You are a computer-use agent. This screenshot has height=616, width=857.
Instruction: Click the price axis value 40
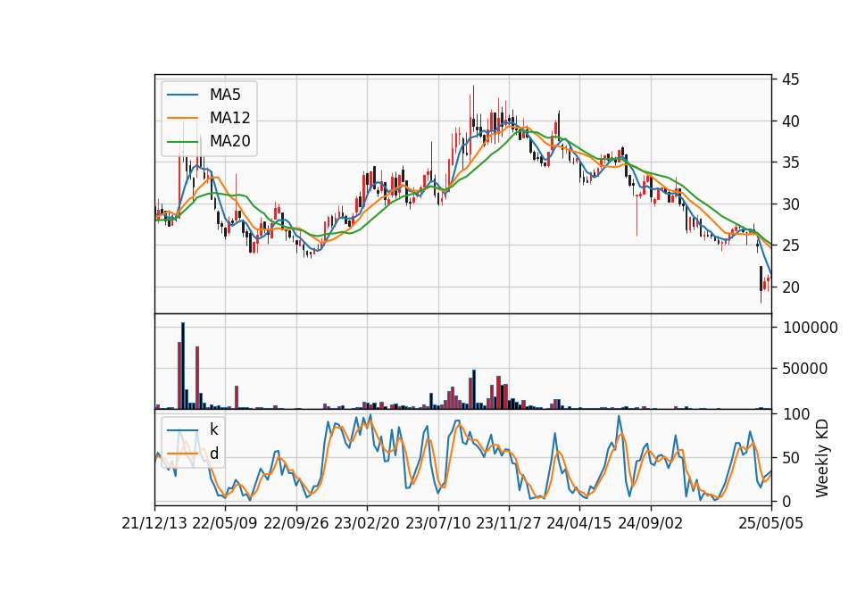click(x=790, y=121)
